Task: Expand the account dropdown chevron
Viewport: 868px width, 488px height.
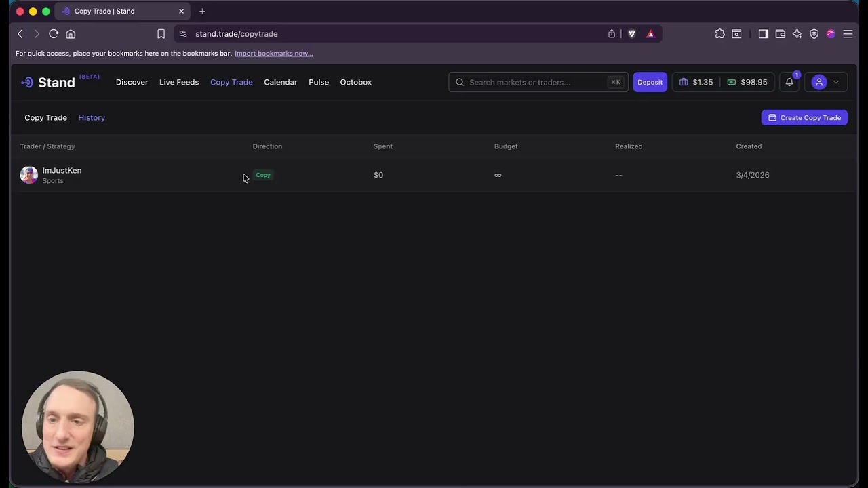Action: click(836, 82)
